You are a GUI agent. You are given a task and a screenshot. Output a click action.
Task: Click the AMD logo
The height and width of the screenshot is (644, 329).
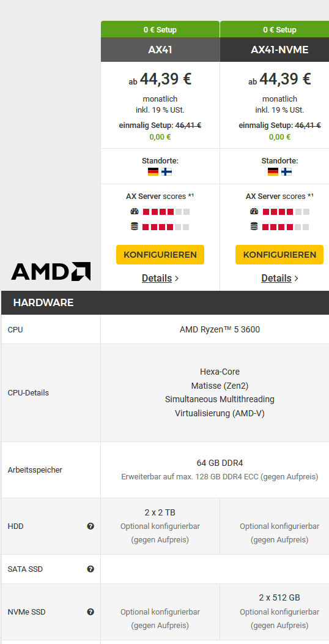[51, 271]
